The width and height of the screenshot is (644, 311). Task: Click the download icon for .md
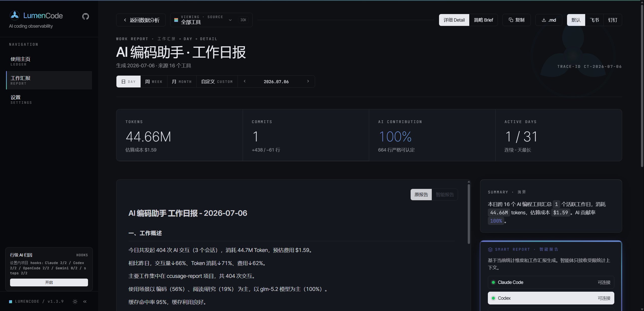coord(544,20)
